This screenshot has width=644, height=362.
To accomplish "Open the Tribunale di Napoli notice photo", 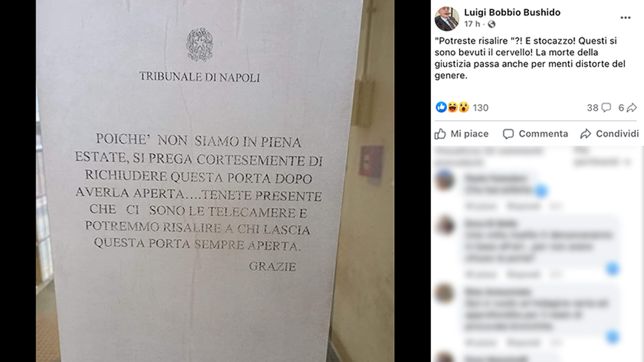I will click(215, 181).
